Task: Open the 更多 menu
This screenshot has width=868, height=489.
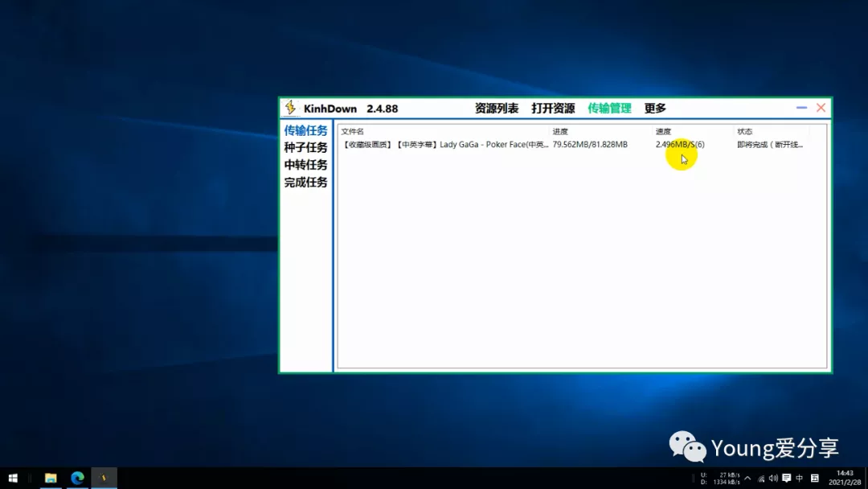Action: (655, 109)
